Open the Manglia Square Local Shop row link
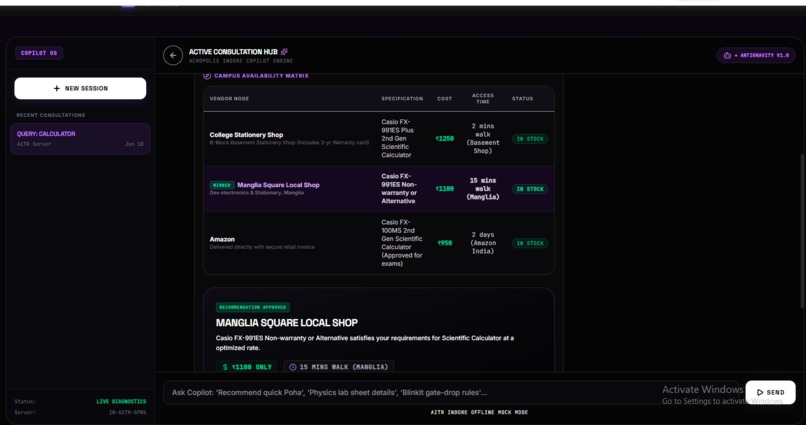Screen dimensions: 806x425 point(278,185)
